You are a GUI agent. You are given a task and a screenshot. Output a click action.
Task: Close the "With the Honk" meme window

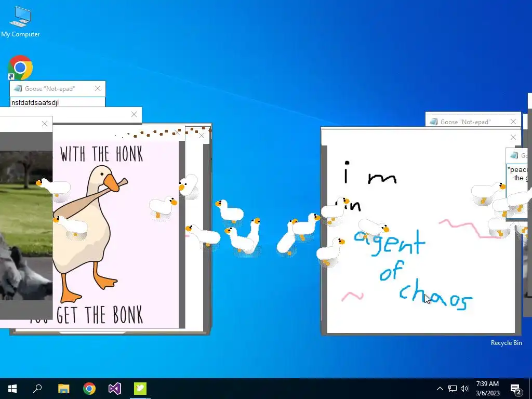(177, 132)
